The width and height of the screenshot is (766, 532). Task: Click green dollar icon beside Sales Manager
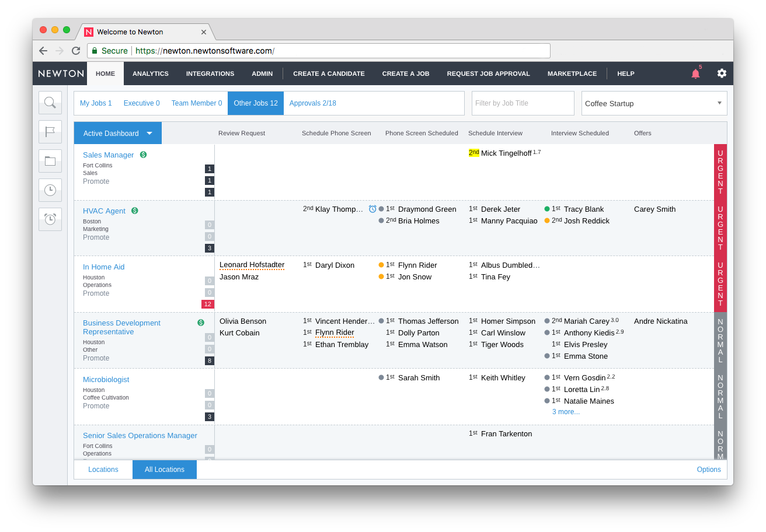(x=143, y=155)
